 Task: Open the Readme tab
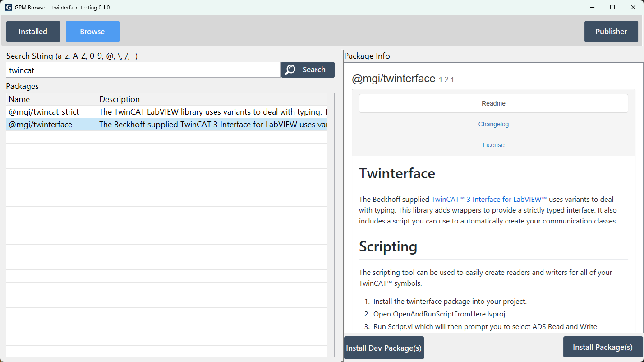[493, 103]
